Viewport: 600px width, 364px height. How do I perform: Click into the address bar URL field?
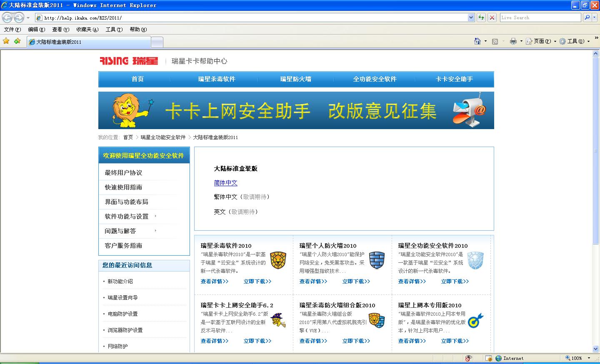pyautogui.click(x=251, y=17)
